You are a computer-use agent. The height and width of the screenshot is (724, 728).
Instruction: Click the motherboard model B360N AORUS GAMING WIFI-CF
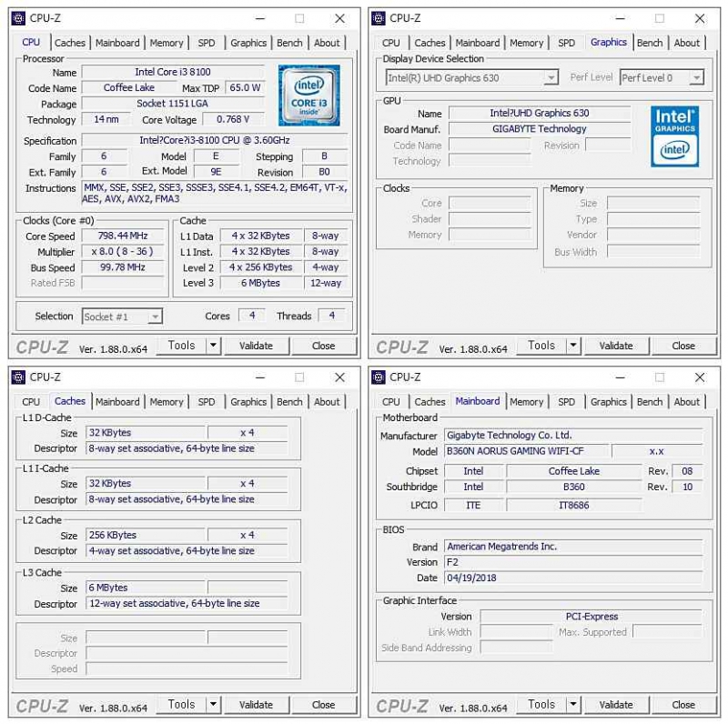(x=526, y=451)
